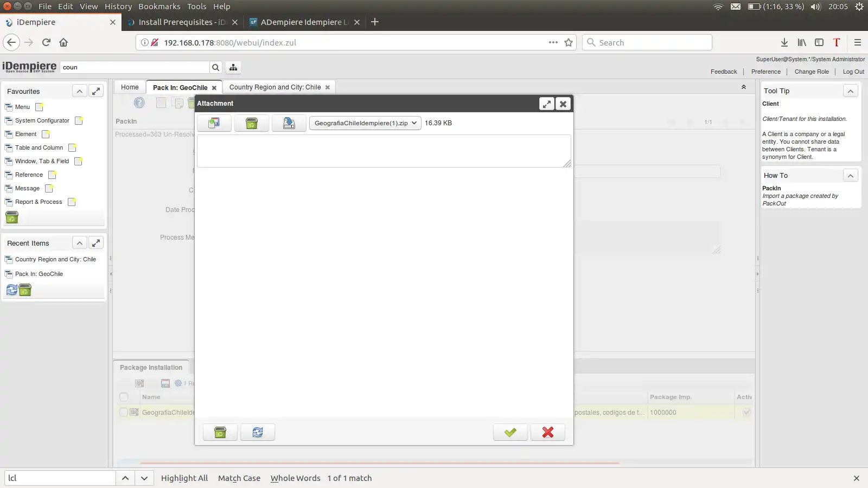Open the Firefox Library icon
The image size is (868, 488).
click(x=802, y=42)
